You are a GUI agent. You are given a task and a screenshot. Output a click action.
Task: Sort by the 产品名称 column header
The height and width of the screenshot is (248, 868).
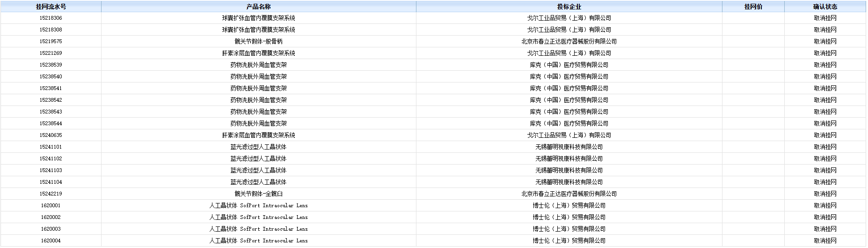pyautogui.click(x=258, y=7)
